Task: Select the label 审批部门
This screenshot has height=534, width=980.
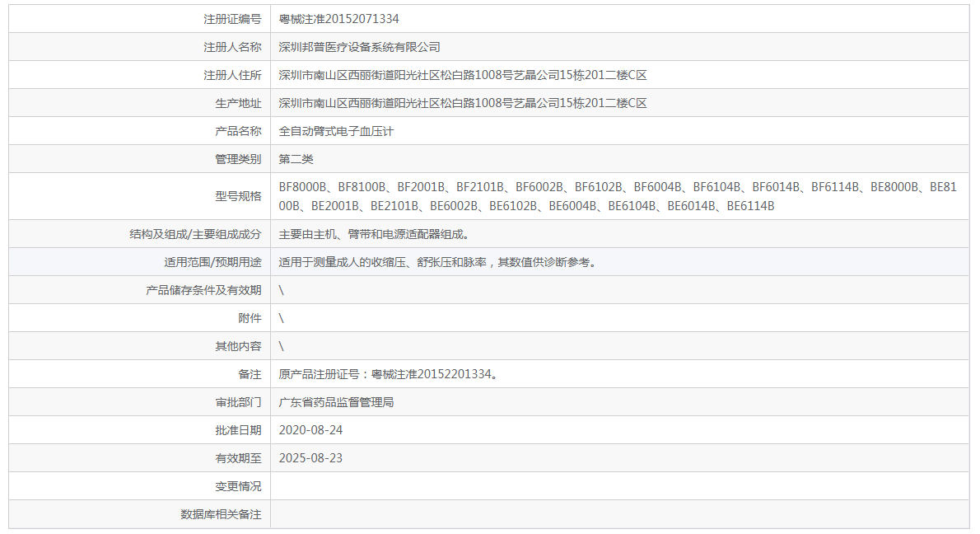Action: [238, 403]
